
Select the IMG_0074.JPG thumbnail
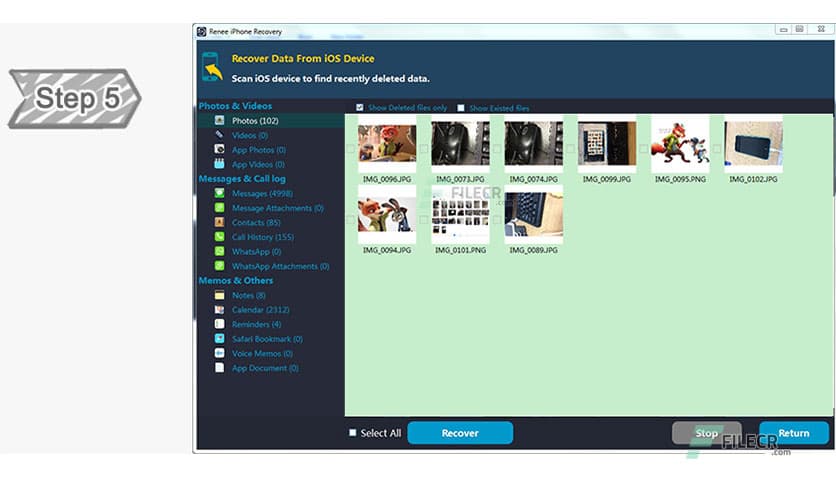tap(534, 143)
